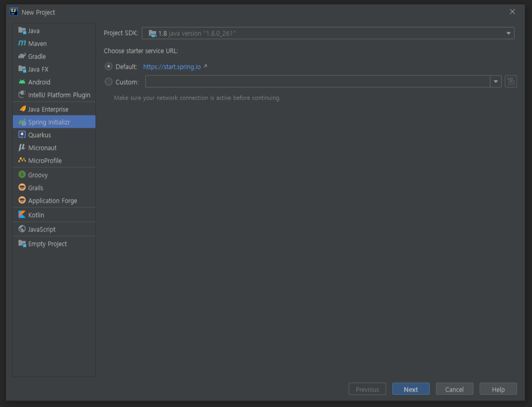Image resolution: width=532 pixels, height=407 pixels.
Task: Click the Android robot icon
Action: click(22, 82)
